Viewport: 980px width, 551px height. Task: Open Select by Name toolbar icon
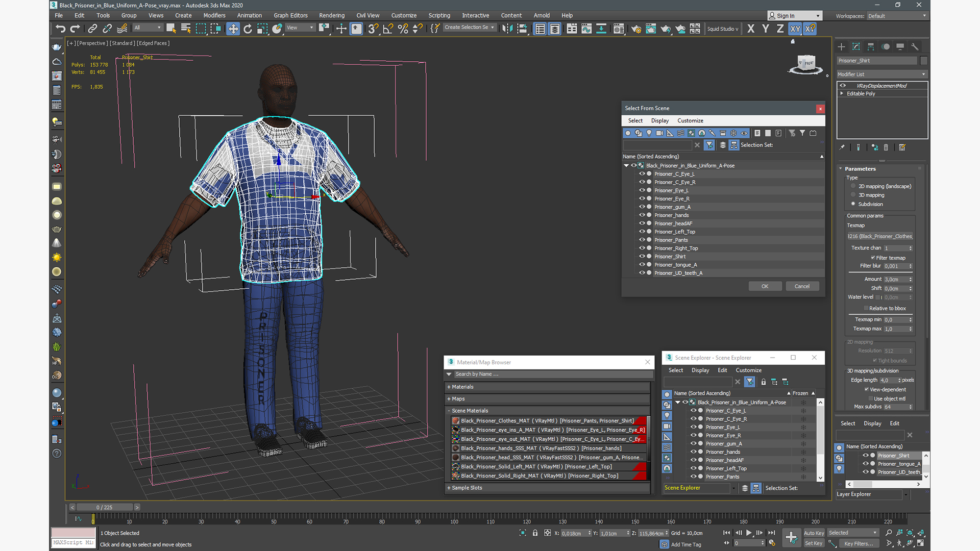[x=186, y=29]
